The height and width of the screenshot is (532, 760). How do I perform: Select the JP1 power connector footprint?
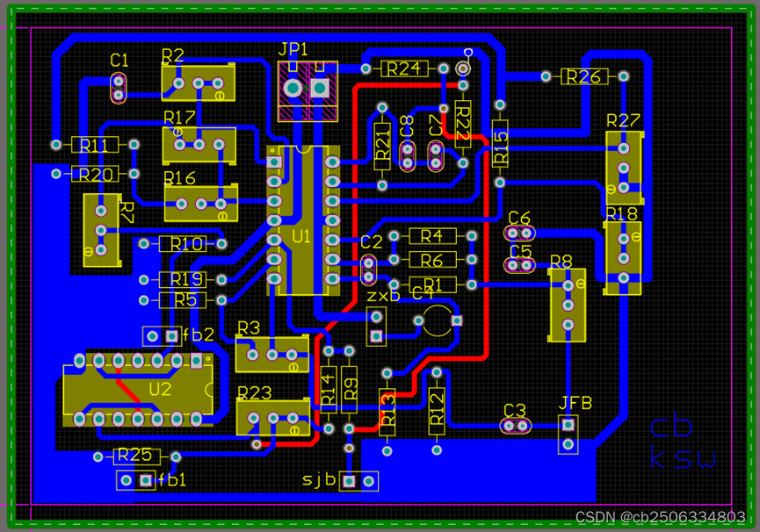point(308,90)
